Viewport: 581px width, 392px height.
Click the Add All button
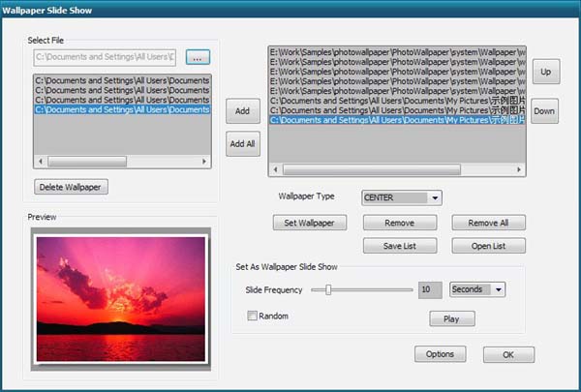[x=242, y=143]
